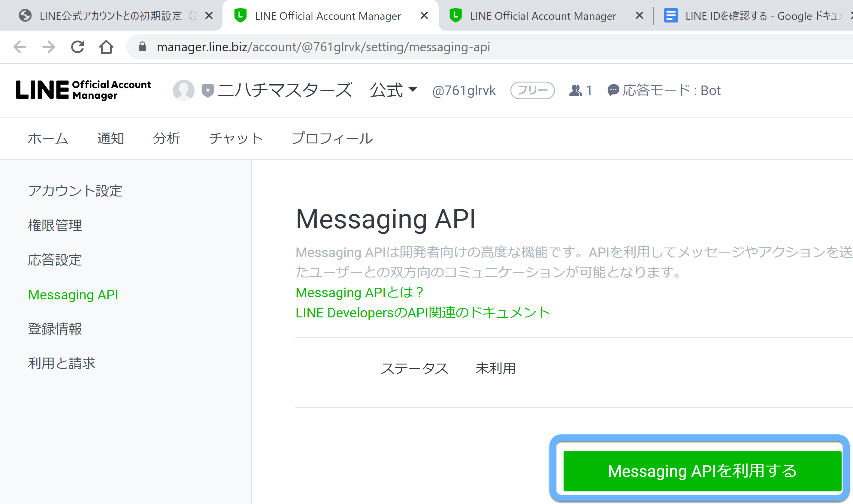Reload the page with refresh icon
853x504 pixels.
point(77,47)
